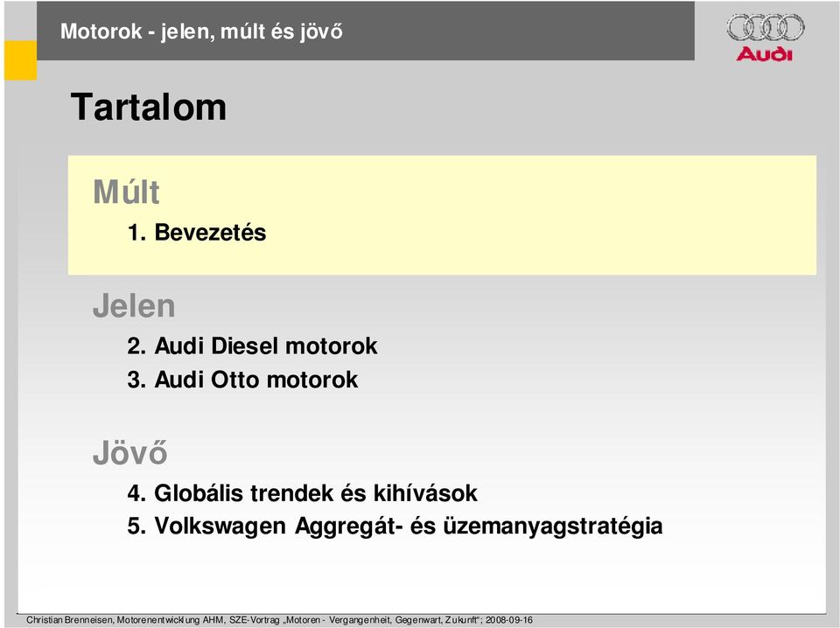This screenshot has width=840, height=628.
Task: Click the slide header 'Motorok - jelen, múlt és jövő'
Action: (201, 31)
